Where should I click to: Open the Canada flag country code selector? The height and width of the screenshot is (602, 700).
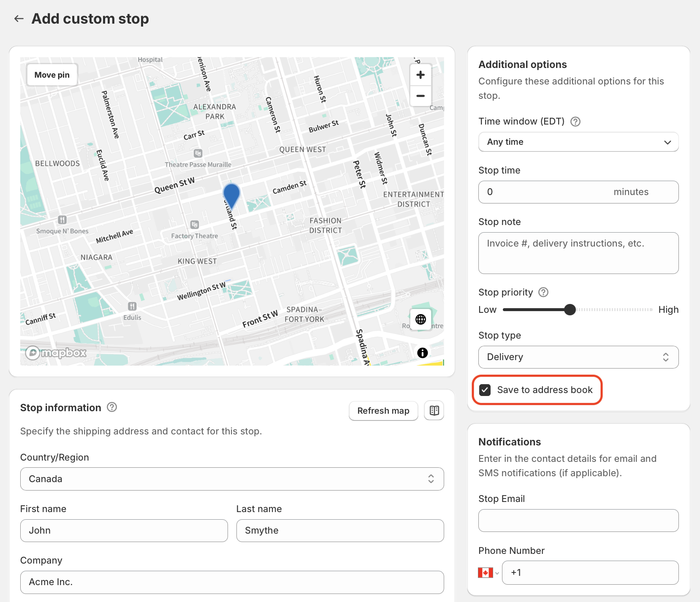click(488, 573)
